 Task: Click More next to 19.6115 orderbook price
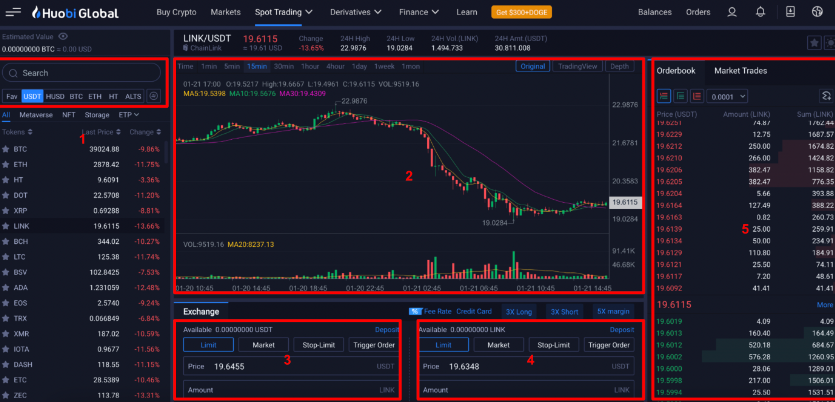825,305
